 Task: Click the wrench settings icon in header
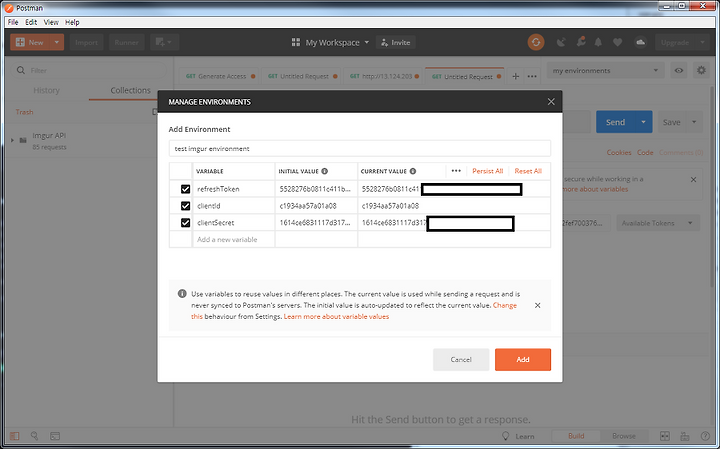click(580, 42)
